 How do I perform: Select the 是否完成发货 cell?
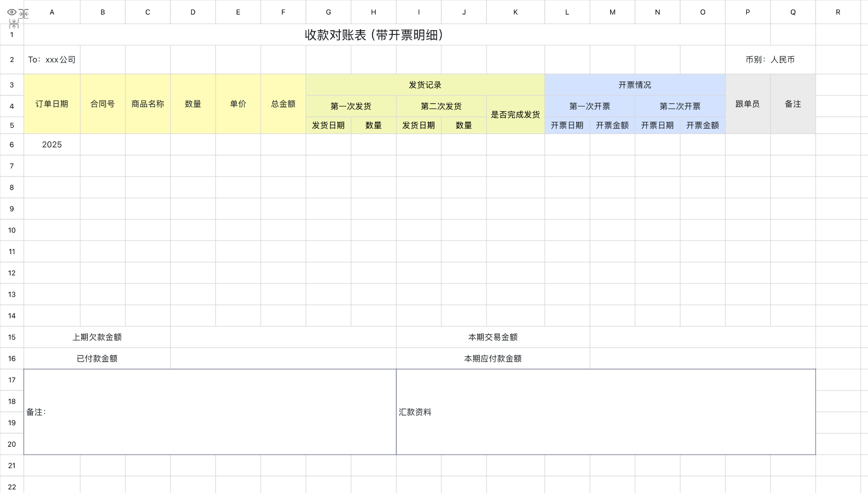[x=515, y=114]
